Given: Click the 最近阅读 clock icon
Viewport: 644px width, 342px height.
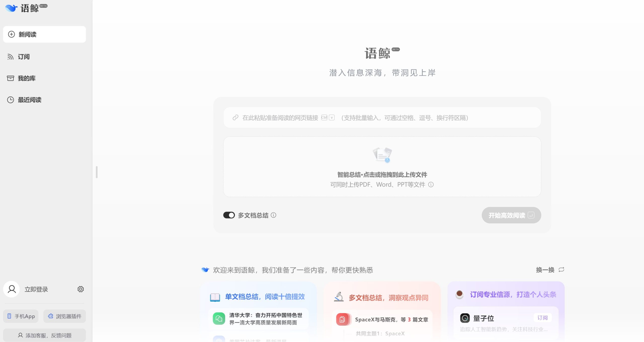Looking at the screenshot, I should [10, 100].
